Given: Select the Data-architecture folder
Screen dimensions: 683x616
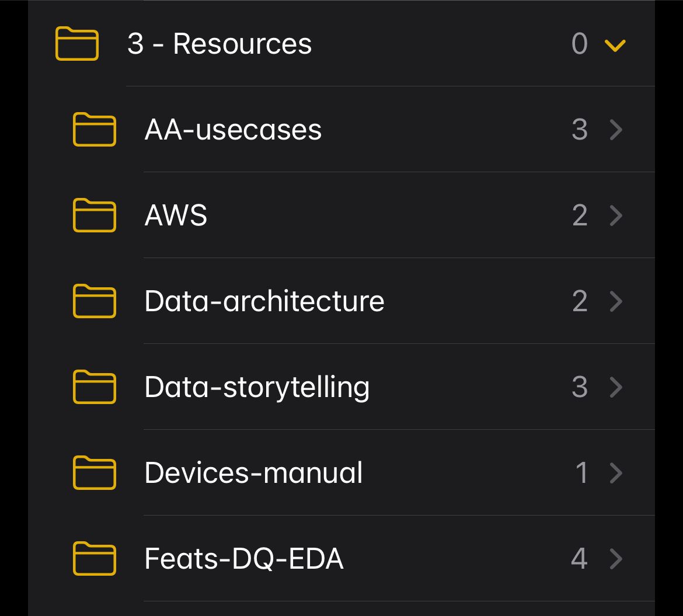Looking at the screenshot, I should pyautogui.click(x=264, y=301).
